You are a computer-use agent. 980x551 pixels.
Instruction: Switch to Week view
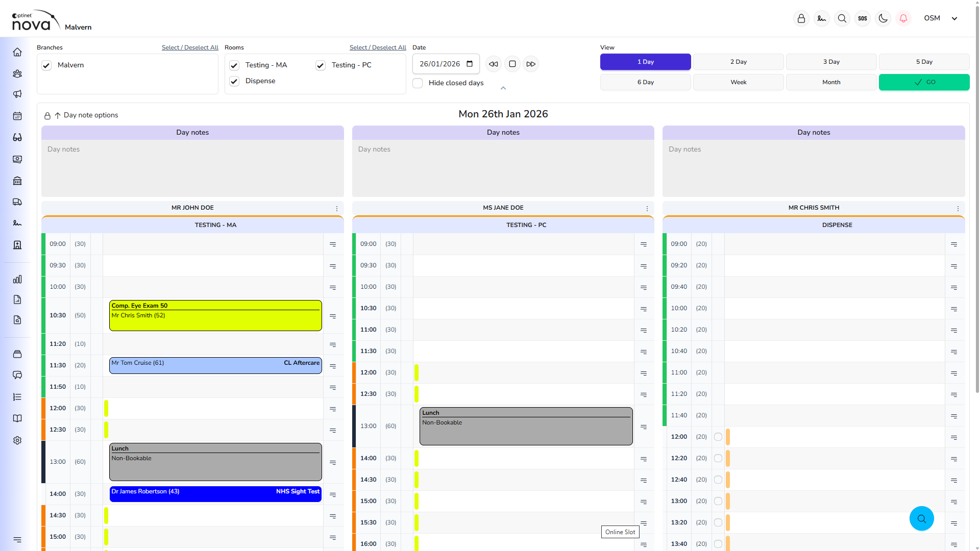[x=738, y=82]
